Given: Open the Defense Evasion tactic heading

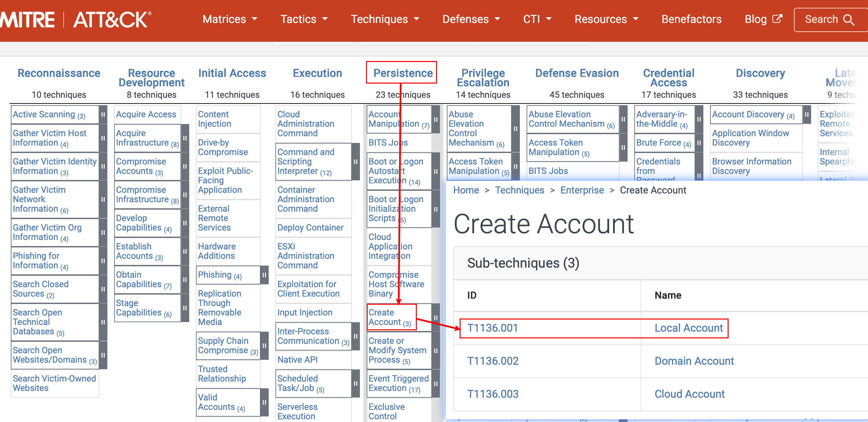Looking at the screenshot, I should coord(577,73).
